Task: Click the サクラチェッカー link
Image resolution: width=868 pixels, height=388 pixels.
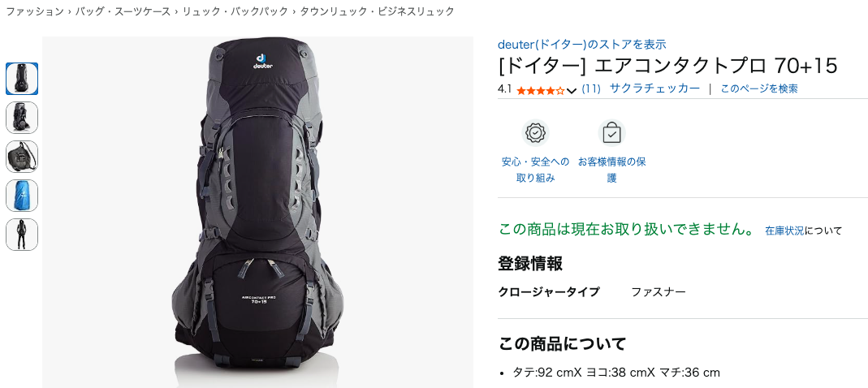Action: (x=655, y=88)
